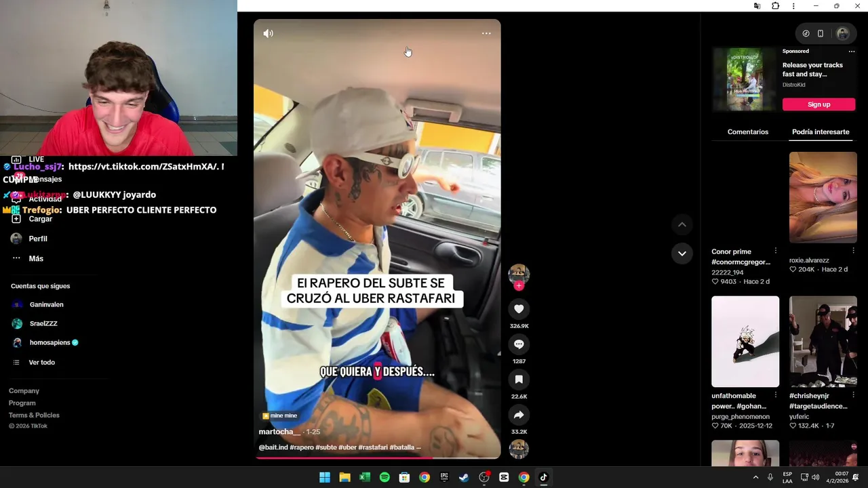Open the sponsored ad three-dots menu
The width and height of the screenshot is (868, 488).
point(852,52)
